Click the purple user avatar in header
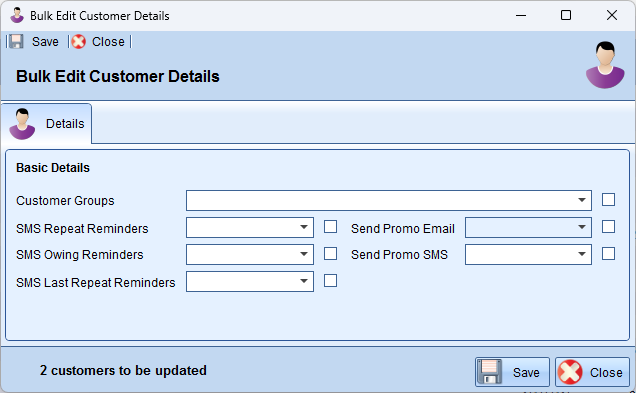636x393 pixels. pos(605,65)
